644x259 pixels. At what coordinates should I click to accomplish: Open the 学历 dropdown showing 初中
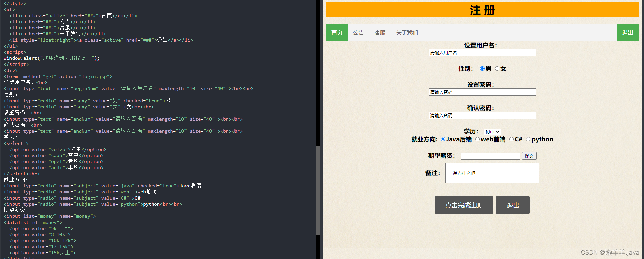click(x=492, y=132)
